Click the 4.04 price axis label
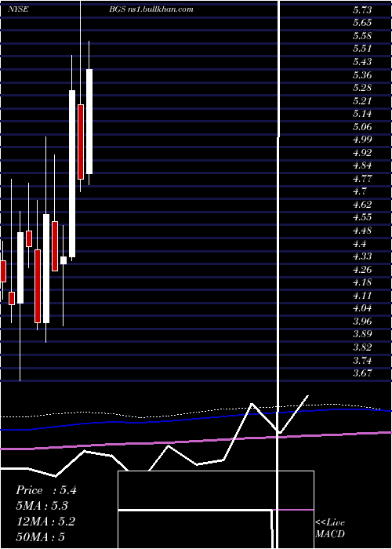 362,308
